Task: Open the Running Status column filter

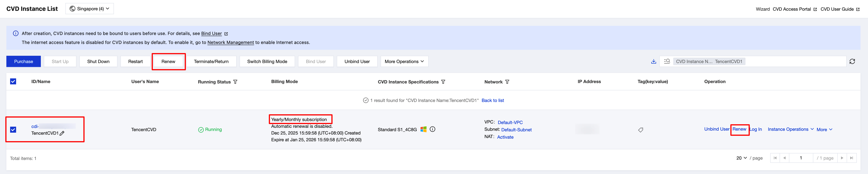Action: [x=235, y=82]
